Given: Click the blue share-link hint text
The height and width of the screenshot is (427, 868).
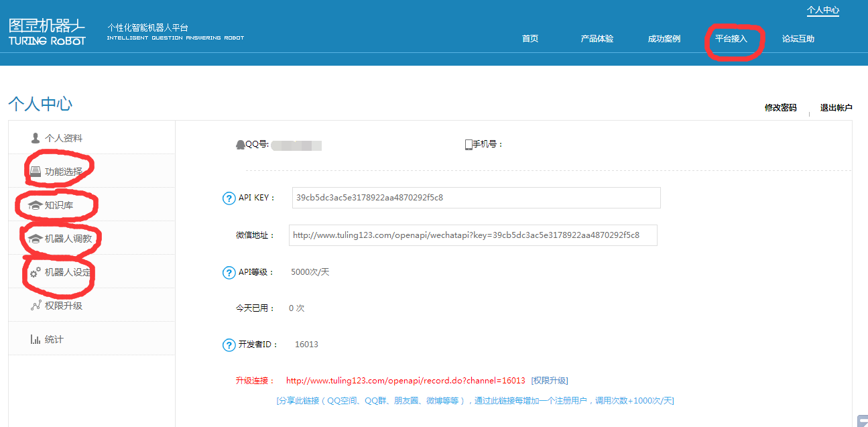Looking at the screenshot, I should [x=475, y=401].
